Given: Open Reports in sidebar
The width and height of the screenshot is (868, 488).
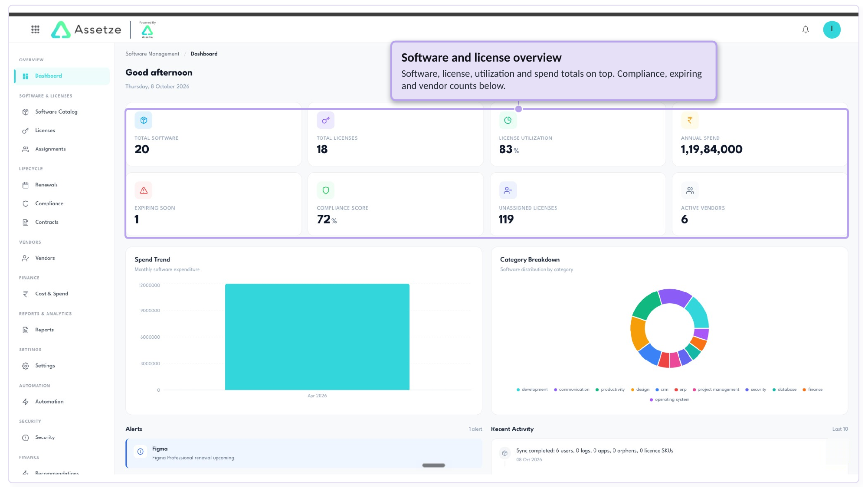Looking at the screenshot, I should click(62, 330).
